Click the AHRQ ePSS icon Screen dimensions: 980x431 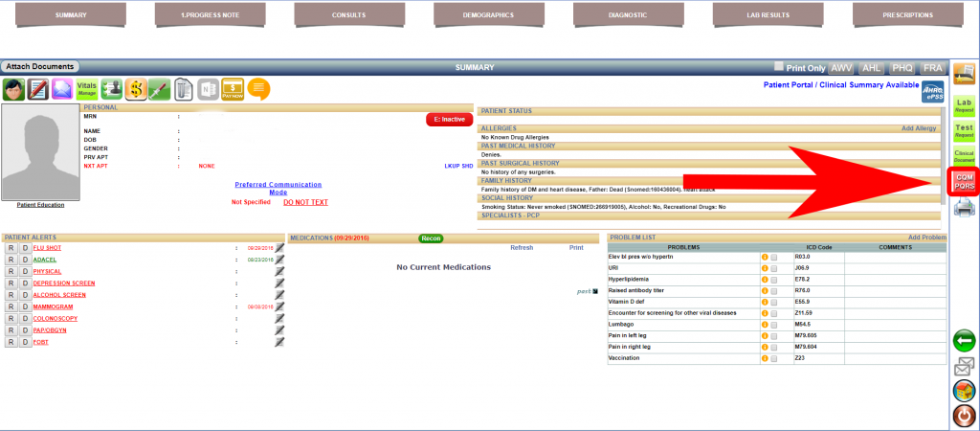click(933, 91)
